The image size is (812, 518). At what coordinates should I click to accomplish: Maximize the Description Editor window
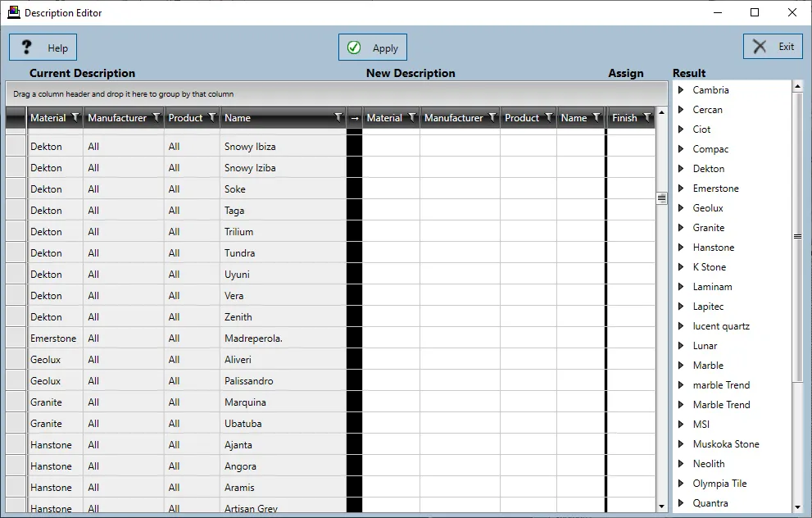(x=755, y=12)
